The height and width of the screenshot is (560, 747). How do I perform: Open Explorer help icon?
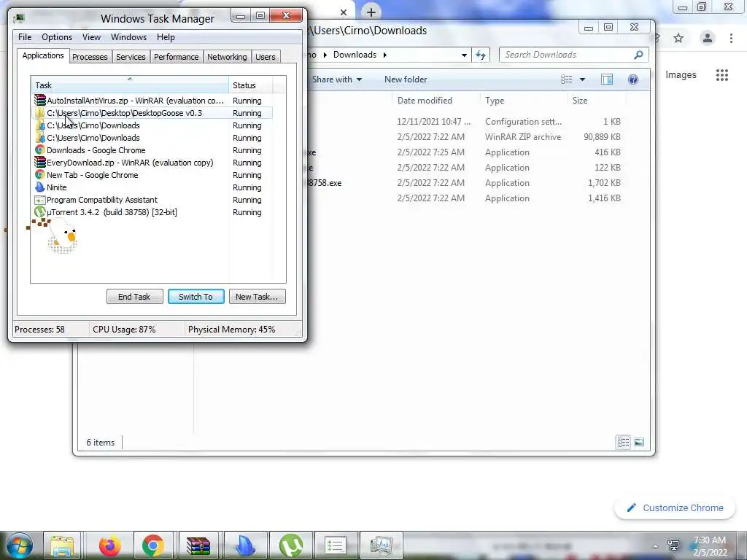(x=632, y=79)
